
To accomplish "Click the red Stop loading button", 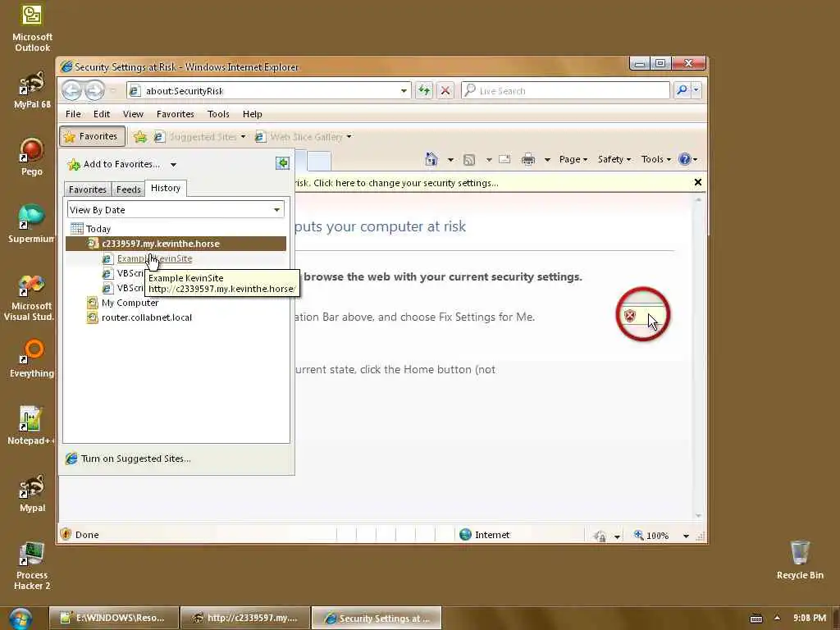I will 445,90.
